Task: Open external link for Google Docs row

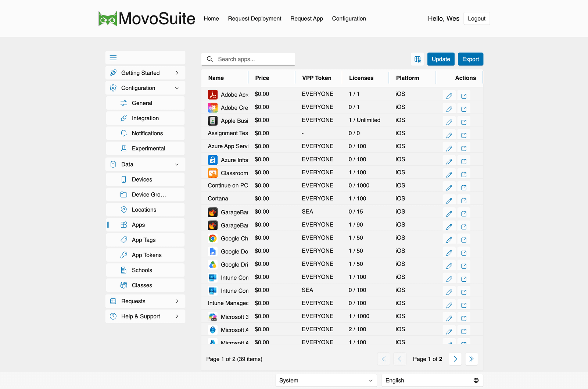Action: tap(464, 253)
